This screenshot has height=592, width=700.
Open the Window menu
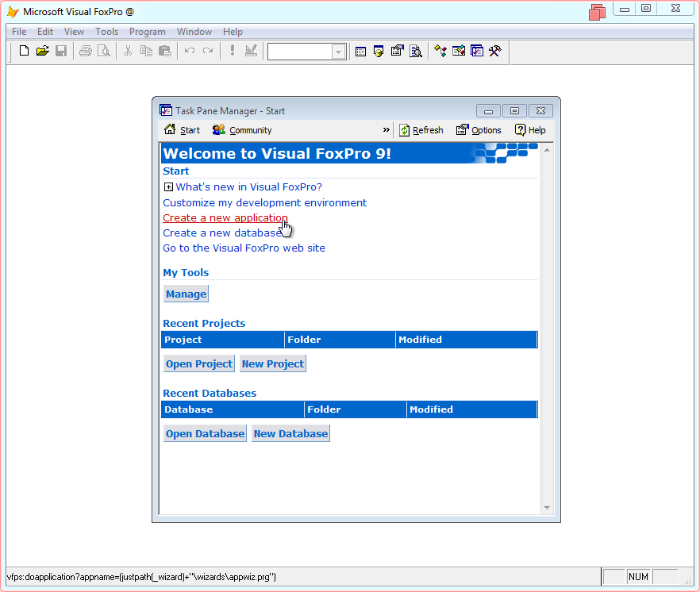[x=194, y=32]
